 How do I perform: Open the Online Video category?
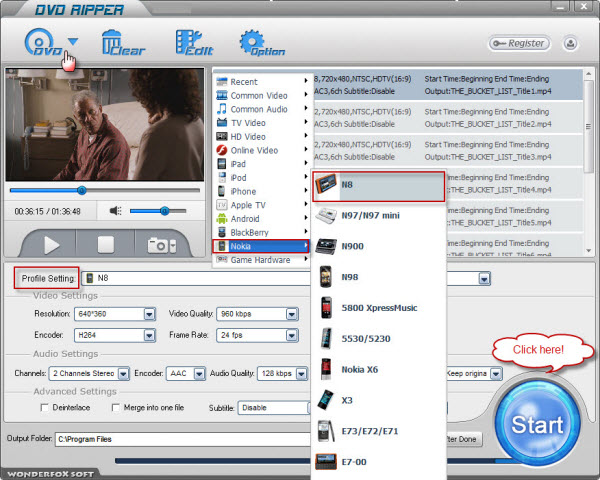(262, 150)
